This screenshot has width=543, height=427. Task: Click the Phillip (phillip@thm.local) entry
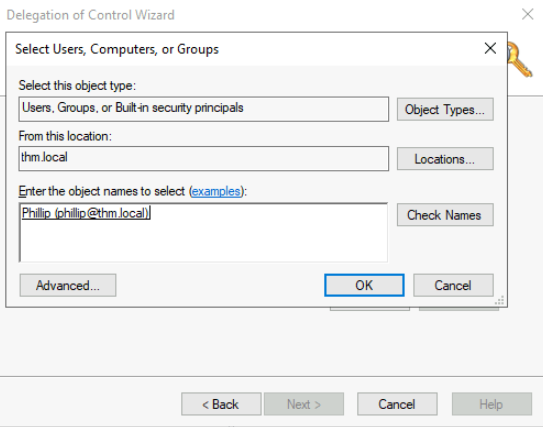pos(85,213)
